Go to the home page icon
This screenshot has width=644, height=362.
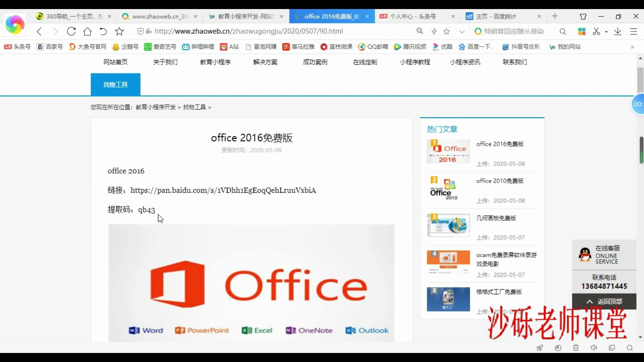(88, 32)
